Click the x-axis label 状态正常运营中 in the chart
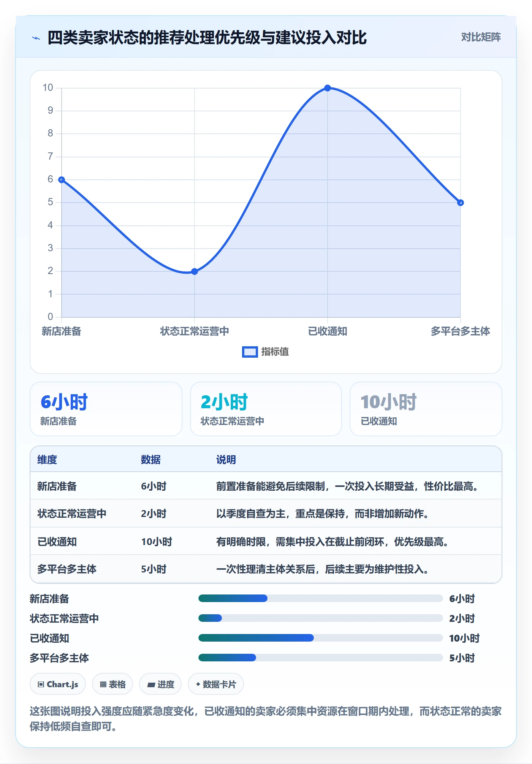The width and height of the screenshot is (532, 764). 195,331
